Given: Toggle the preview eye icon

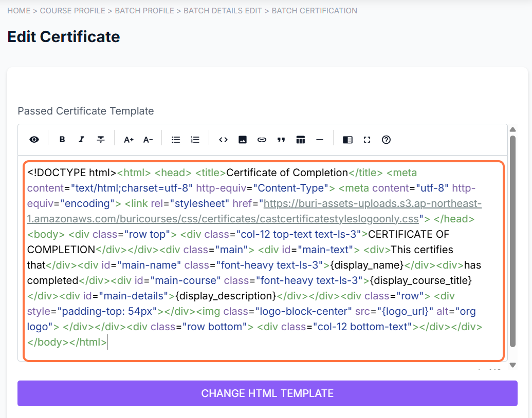Looking at the screenshot, I should click(34, 140).
